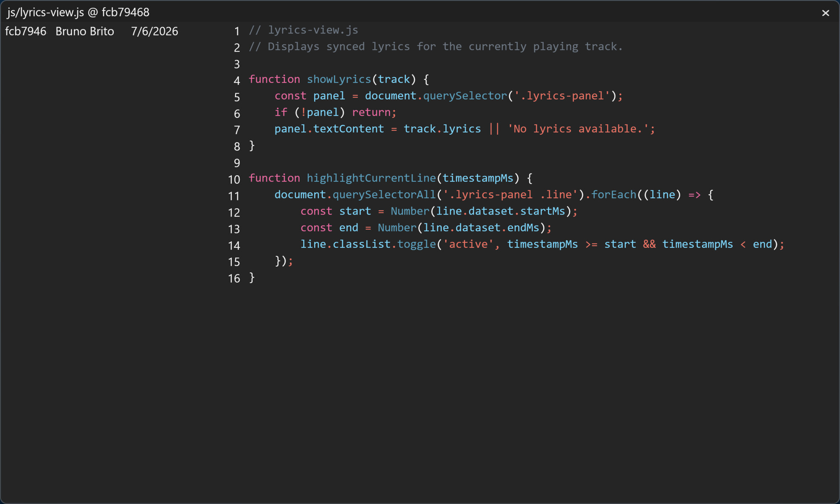
Task: Click line number 16
Action: pos(234,278)
